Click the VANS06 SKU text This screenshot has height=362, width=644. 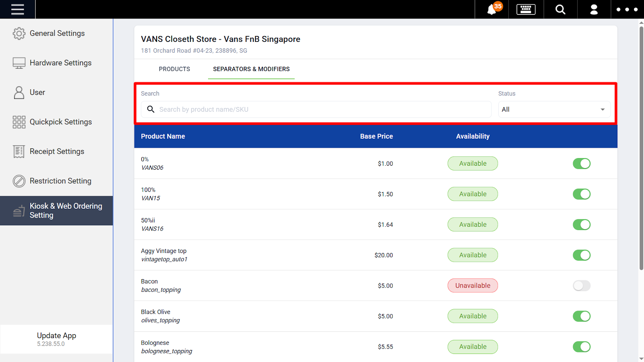click(x=152, y=168)
